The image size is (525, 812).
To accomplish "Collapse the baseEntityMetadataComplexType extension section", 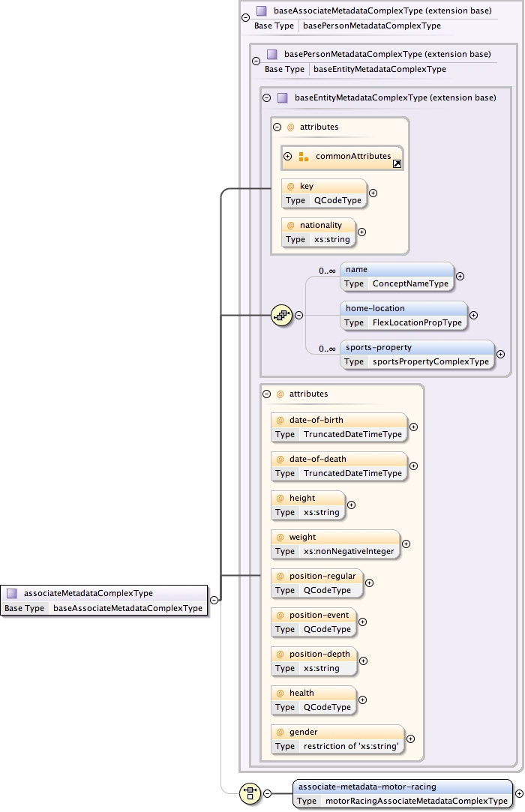I will pyautogui.click(x=266, y=97).
